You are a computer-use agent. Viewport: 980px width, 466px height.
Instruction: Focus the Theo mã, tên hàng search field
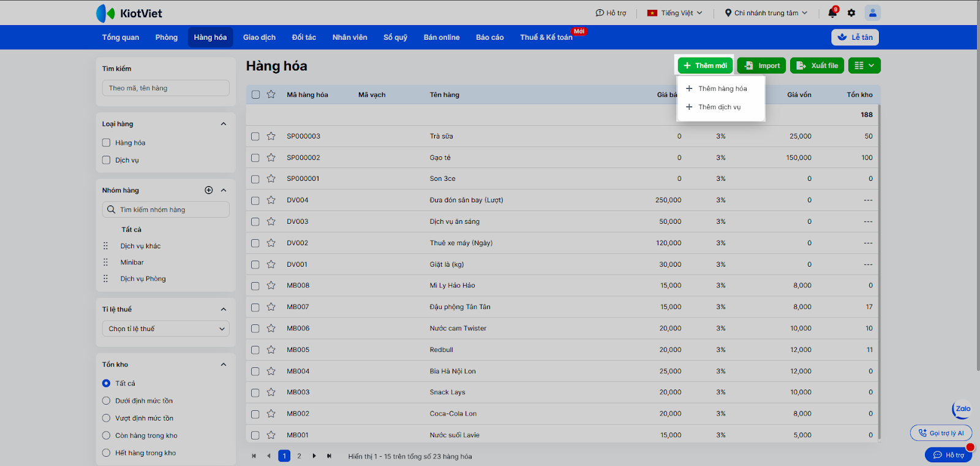point(166,88)
